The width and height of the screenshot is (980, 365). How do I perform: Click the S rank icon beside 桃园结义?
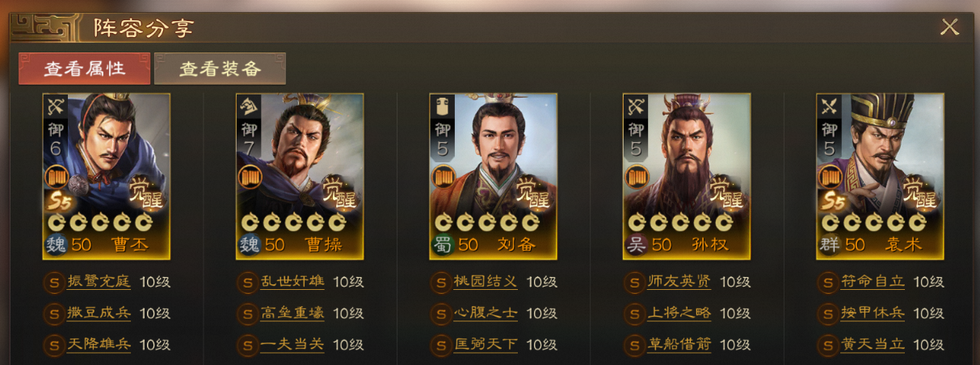pos(441,283)
